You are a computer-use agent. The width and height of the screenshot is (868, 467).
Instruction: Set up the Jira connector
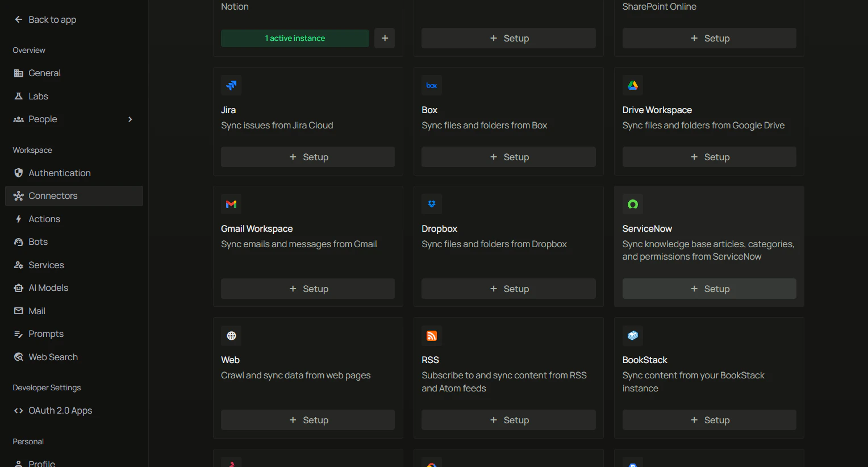(308, 157)
